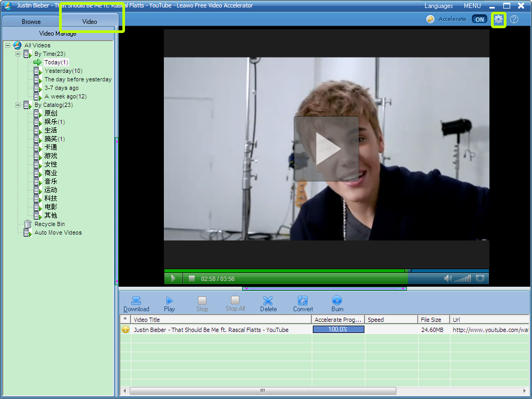This screenshot has height=399, width=532.
Task: Select 3-7 days ago
Action: [x=61, y=88]
